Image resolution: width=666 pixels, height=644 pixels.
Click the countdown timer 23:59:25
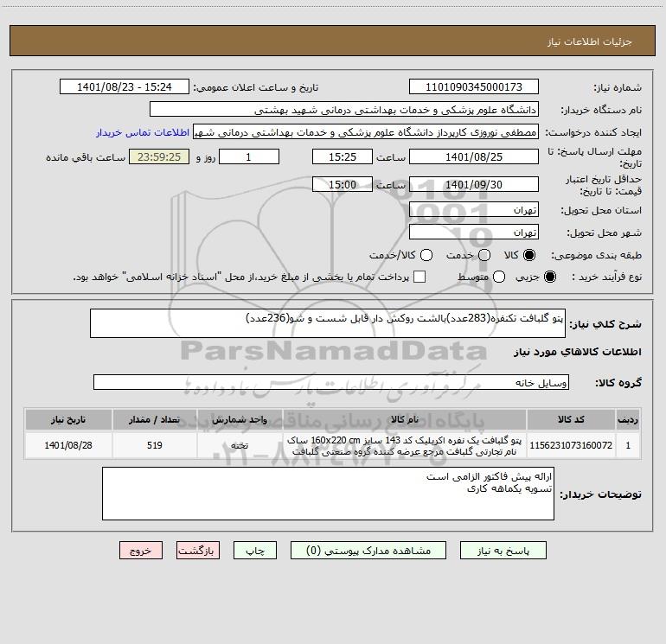(x=159, y=156)
